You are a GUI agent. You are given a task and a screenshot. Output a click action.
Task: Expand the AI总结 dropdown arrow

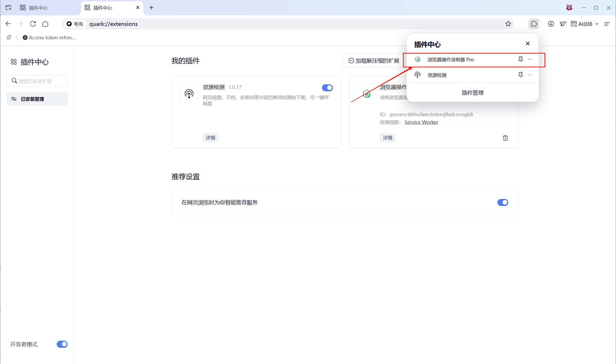click(597, 24)
